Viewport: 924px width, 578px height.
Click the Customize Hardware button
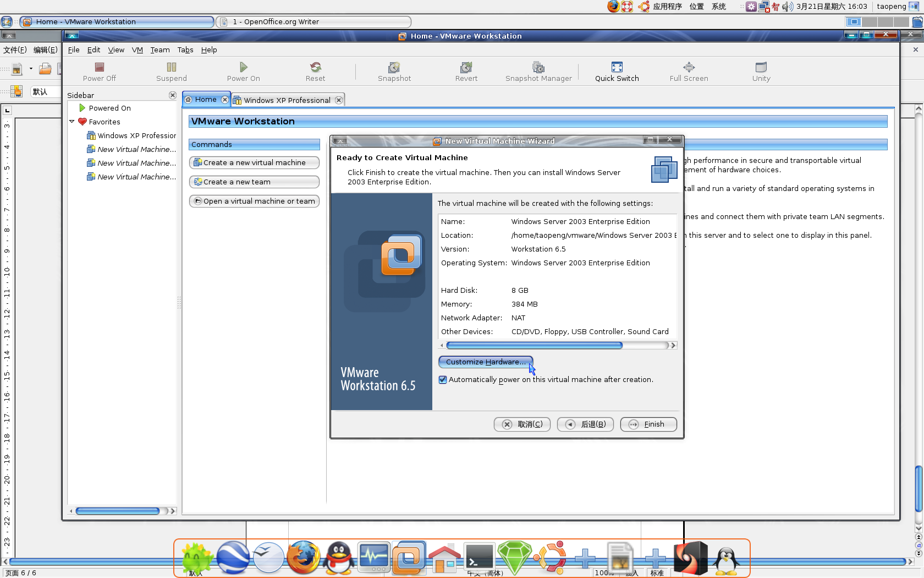pyautogui.click(x=485, y=362)
